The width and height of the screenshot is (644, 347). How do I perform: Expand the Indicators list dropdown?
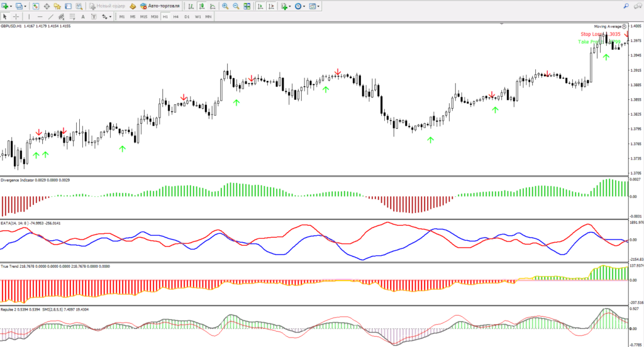point(290,6)
